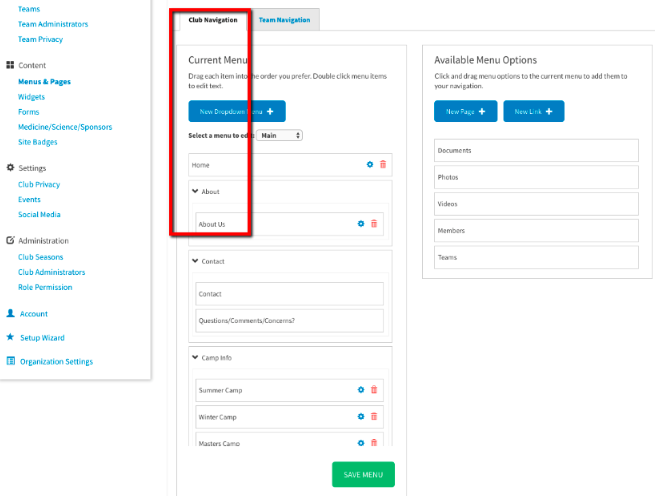Remove Winter Camp using trash icon

[374, 416]
